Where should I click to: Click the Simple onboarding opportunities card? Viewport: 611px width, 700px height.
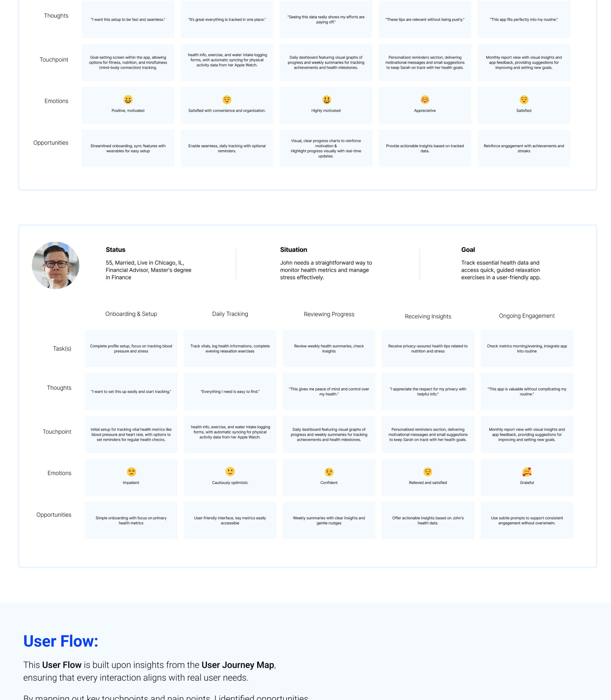click(x=131, y=520)
